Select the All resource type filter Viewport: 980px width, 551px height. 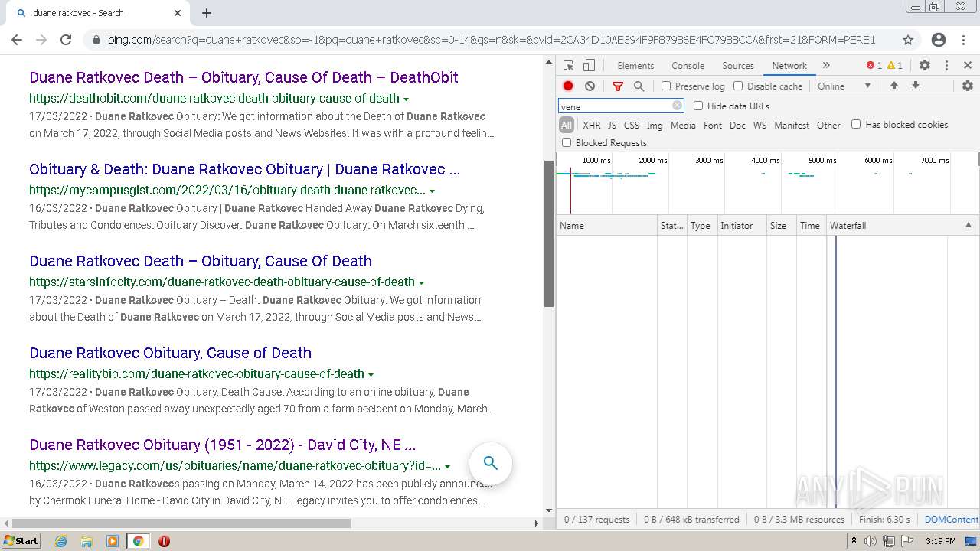click(x=567, y=125)
